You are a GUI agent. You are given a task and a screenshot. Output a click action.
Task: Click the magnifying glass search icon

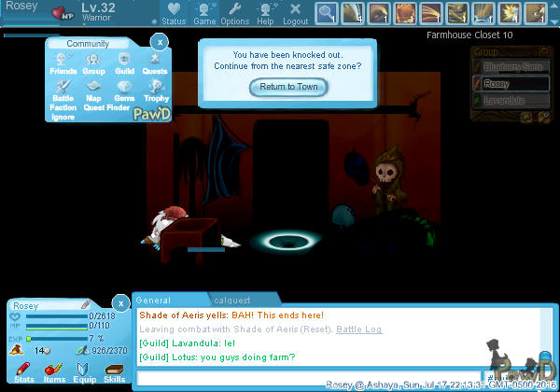click(326, 13)
